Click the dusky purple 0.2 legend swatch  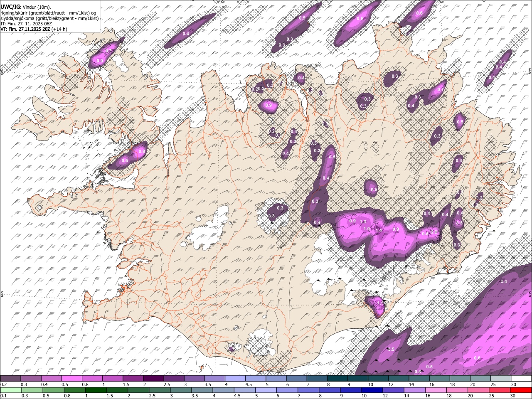[x=10, y=379]
